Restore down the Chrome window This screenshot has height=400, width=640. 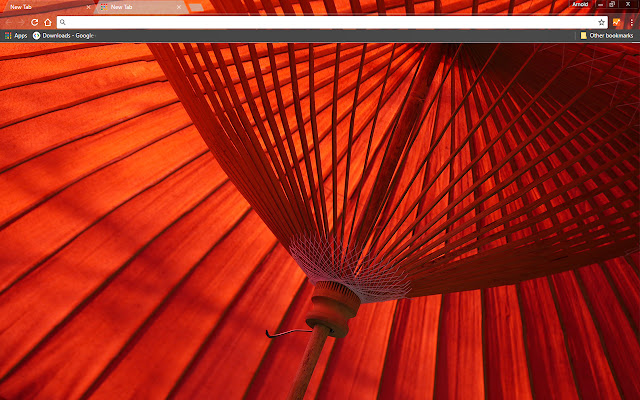coord(612,4)
